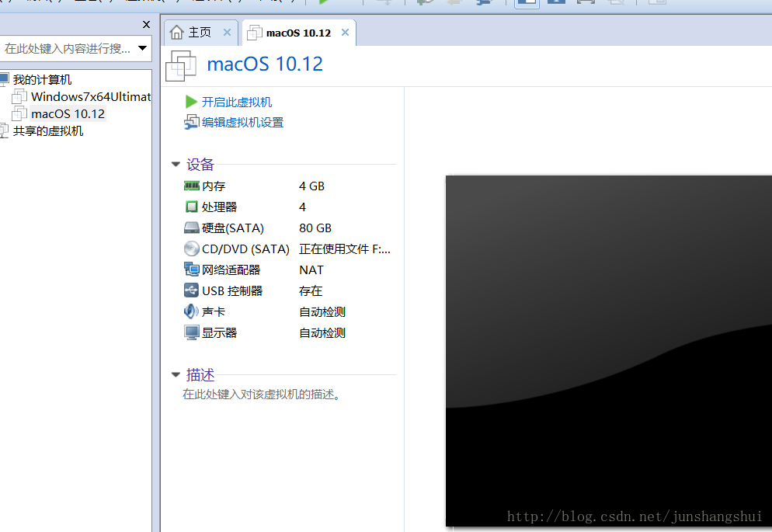Screen dimensions: 772x532
Task: Select the macOS 10.12 tab
Action: click(299, 33)
